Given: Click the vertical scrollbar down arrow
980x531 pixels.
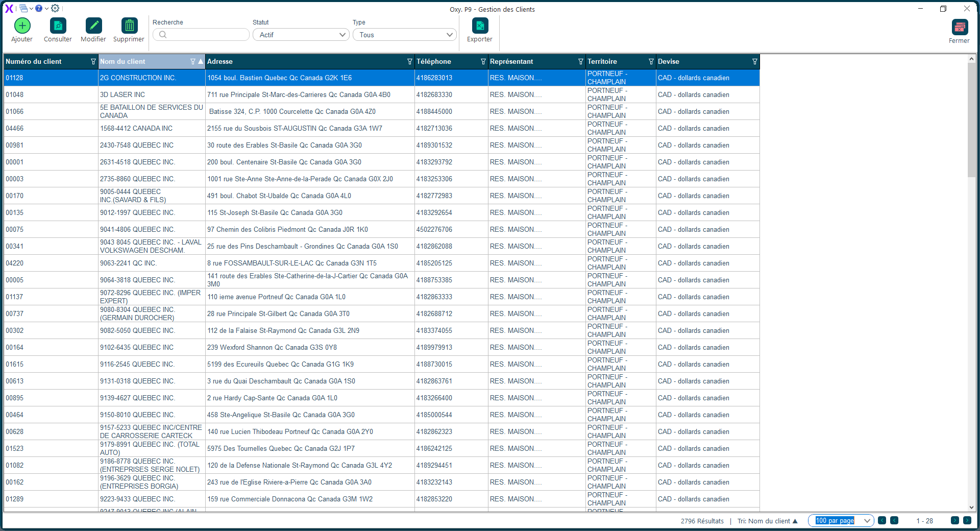Looking at the screenshot, I should (x=971, y=508).
